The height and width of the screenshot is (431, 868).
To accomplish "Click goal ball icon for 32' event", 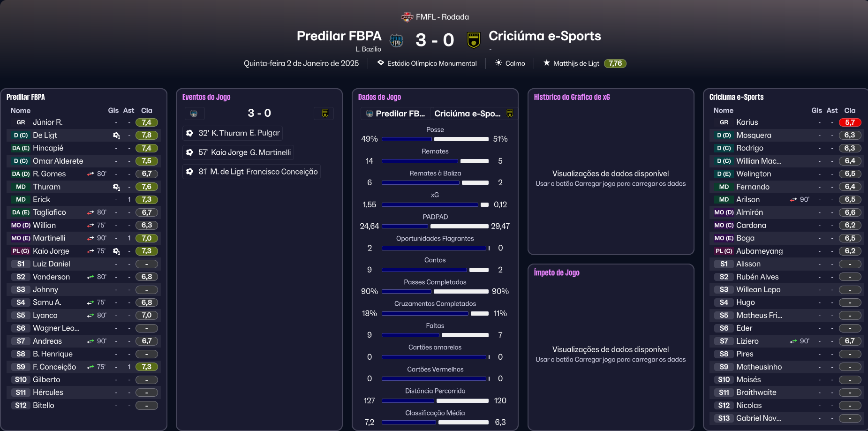I will [190, 133].
